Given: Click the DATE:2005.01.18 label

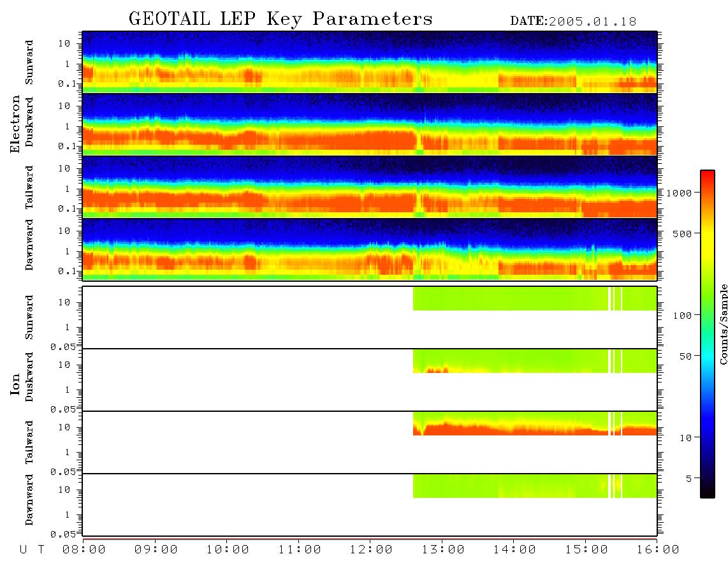Looking at the screenshot, I should [573, 22].
